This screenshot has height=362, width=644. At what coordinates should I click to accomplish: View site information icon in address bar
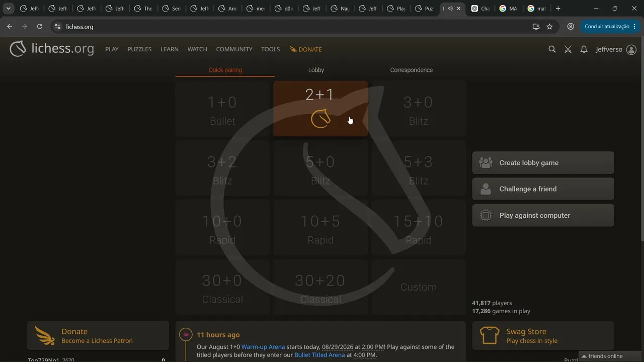(x=57, y=27)
